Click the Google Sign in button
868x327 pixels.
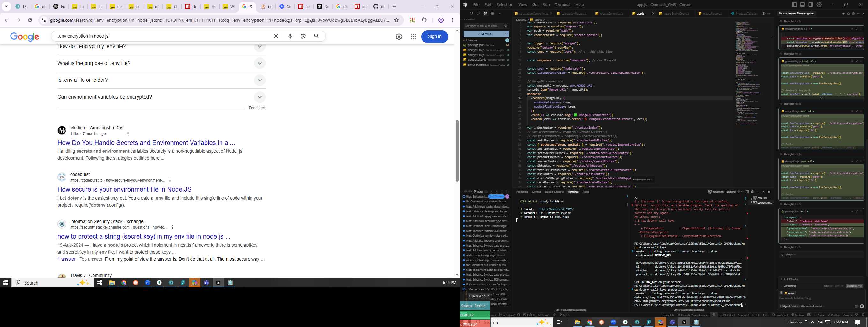click(435, 37)
